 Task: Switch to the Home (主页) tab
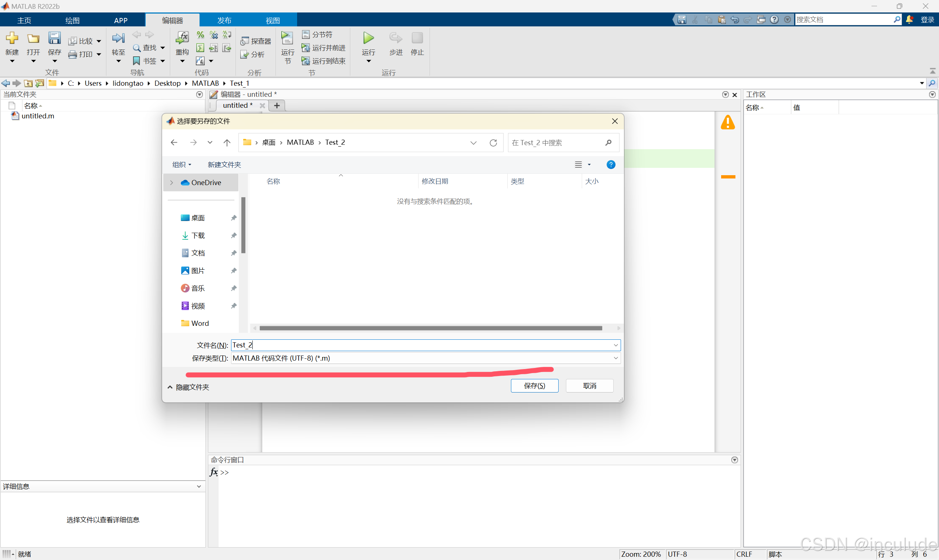(24, 21)
